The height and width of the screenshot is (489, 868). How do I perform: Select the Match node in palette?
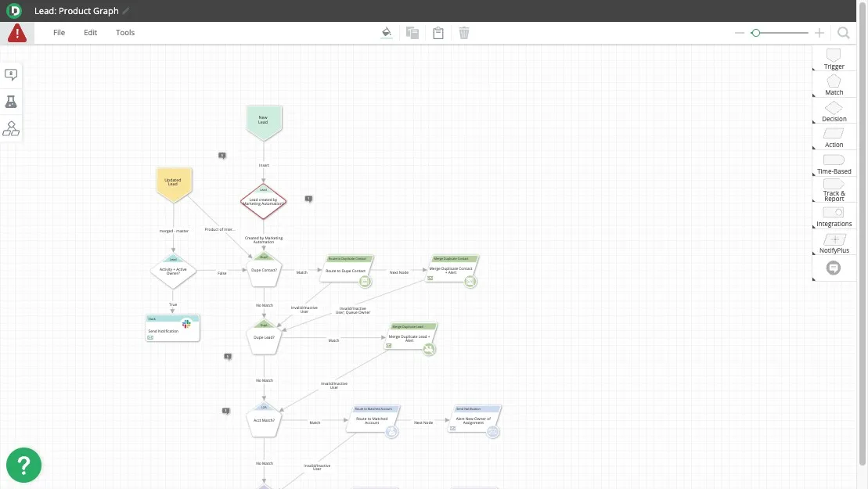[x=834, y=85]
